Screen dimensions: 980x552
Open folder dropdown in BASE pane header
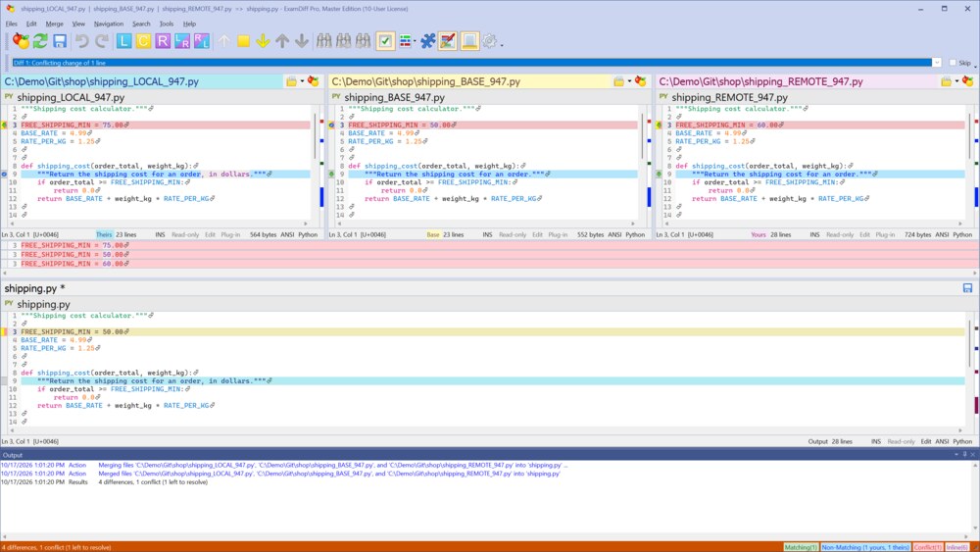pyautogui.click(x=629, y=81)
